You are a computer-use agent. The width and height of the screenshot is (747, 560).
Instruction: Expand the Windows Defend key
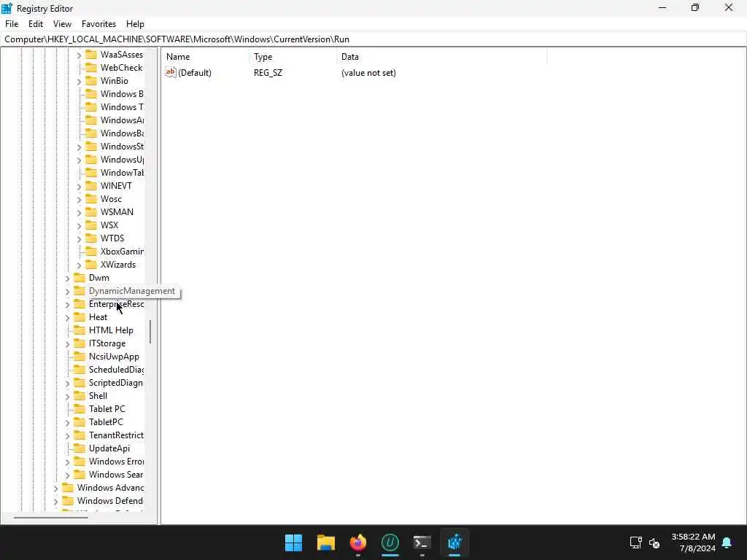point(55,502)
